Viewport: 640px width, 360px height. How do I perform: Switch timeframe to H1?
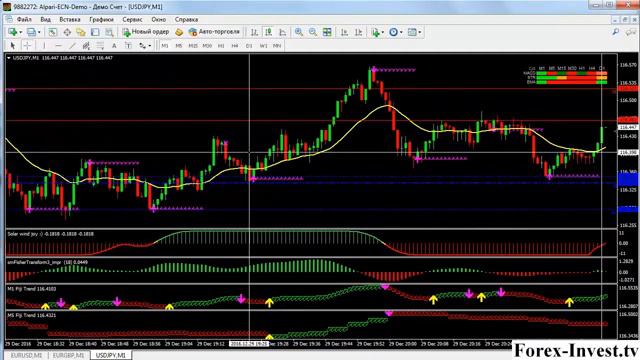coord(221,46)
